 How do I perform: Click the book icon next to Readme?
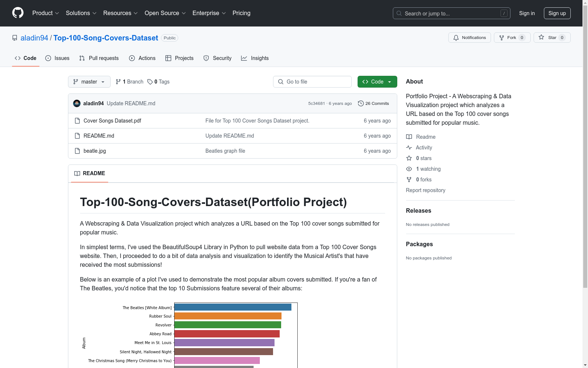tap(409, 137)
